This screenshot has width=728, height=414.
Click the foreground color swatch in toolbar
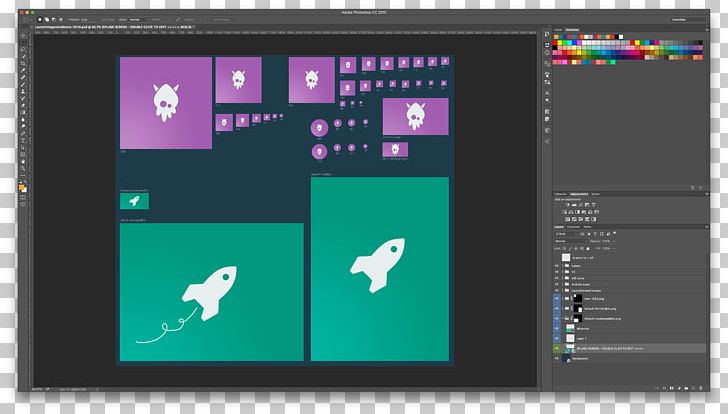(21, 185)
